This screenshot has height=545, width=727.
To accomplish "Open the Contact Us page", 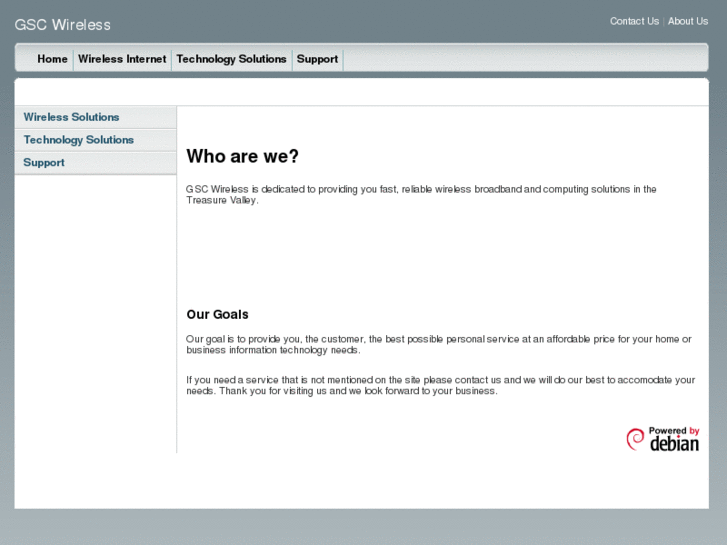I will point(634,21).
